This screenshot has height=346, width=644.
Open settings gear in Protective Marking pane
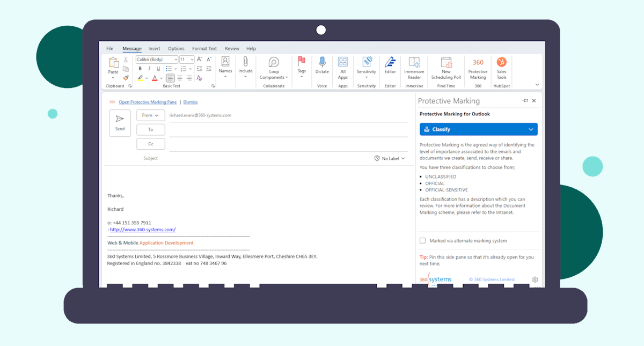tap(535, 279)
